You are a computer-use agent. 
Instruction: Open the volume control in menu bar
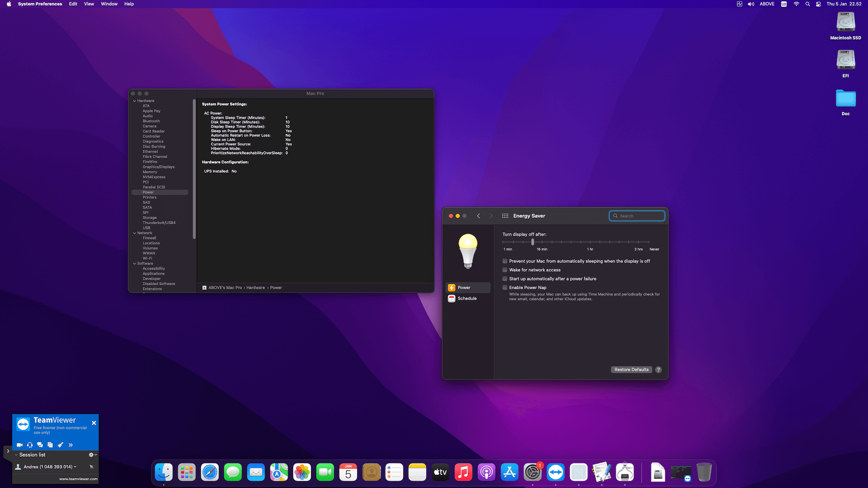[751, 4]
